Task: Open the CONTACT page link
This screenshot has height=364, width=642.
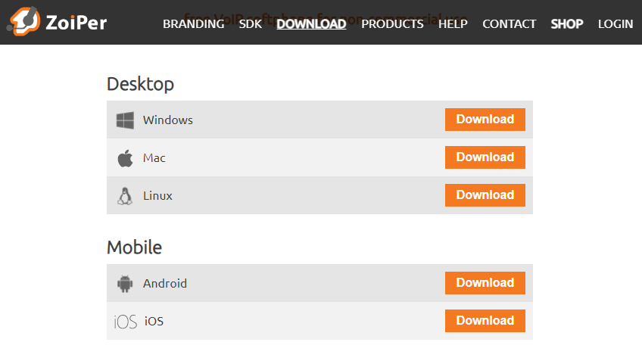Action: click(509, 23)
